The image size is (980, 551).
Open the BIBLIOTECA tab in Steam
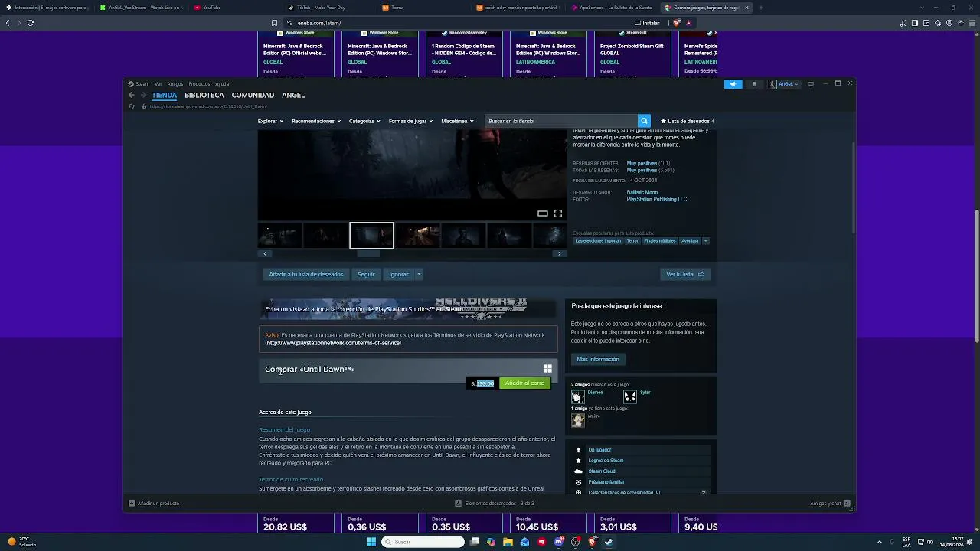[204, 95]
